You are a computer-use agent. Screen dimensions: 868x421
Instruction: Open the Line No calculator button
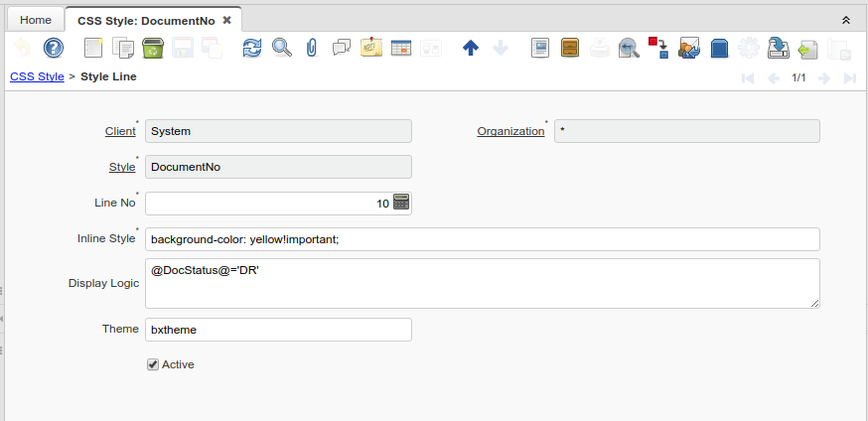[401, 203]
